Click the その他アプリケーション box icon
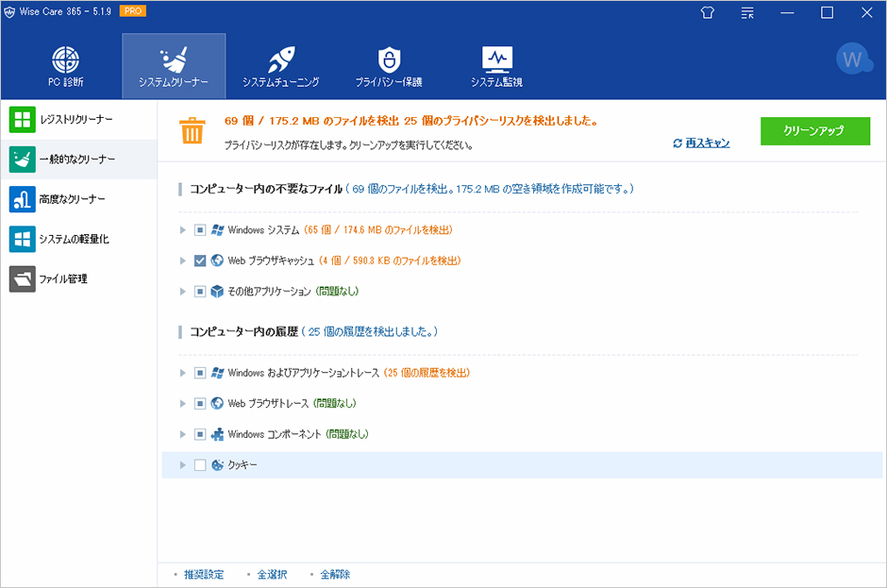This screenshot has width=887, height=588. (217, 291)
